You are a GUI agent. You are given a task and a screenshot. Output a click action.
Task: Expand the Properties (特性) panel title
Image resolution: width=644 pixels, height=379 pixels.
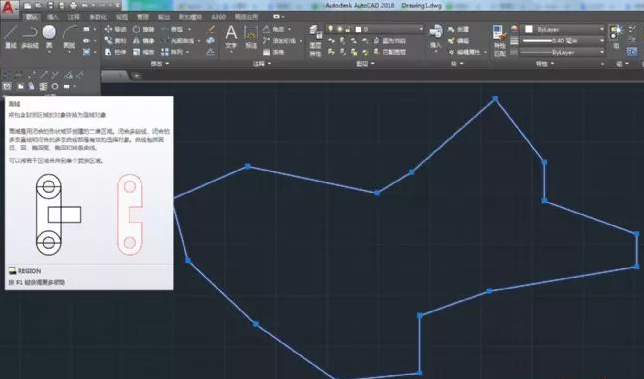pyautogui.click(x=545, y=64)
